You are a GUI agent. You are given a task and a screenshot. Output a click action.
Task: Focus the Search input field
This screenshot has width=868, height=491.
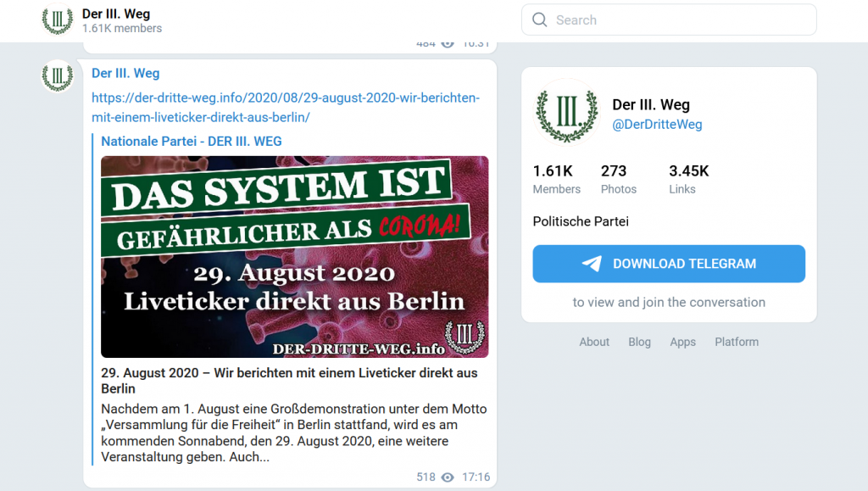pyautogui.click(x=678, y=20)
